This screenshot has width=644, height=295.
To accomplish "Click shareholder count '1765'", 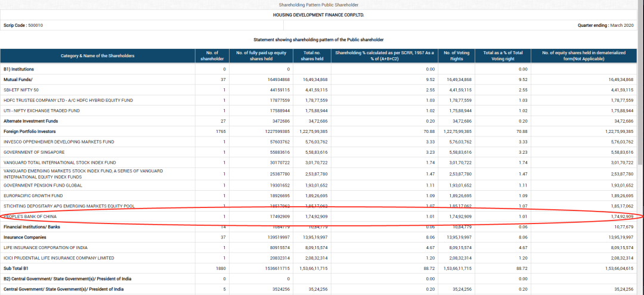I will click(221, 131).
